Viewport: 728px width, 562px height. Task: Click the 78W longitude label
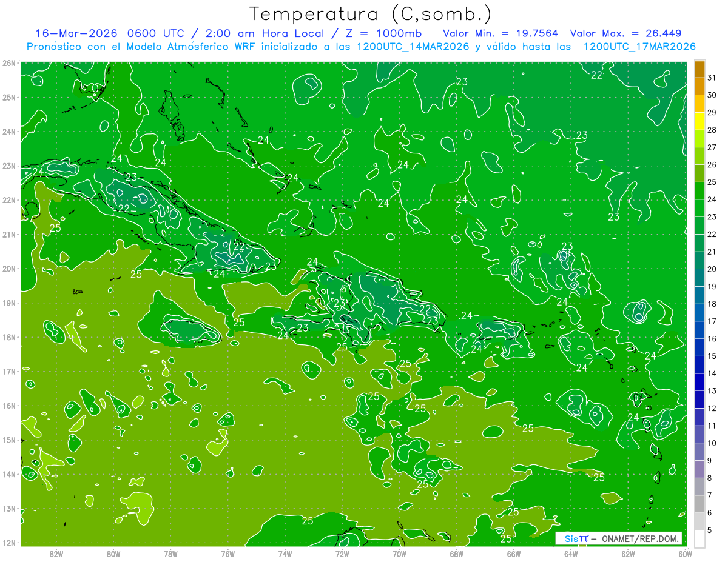pos(170,554)
